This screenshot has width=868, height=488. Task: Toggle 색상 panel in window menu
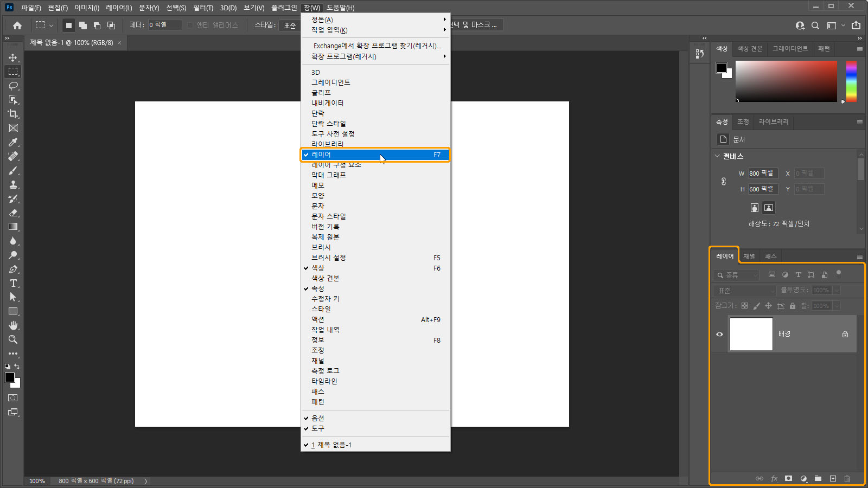point(375,268)
